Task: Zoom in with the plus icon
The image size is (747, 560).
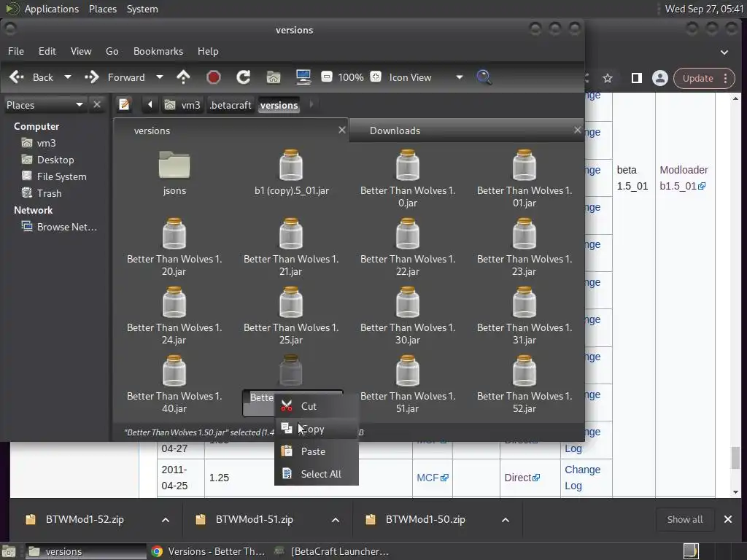Action: 376,77
